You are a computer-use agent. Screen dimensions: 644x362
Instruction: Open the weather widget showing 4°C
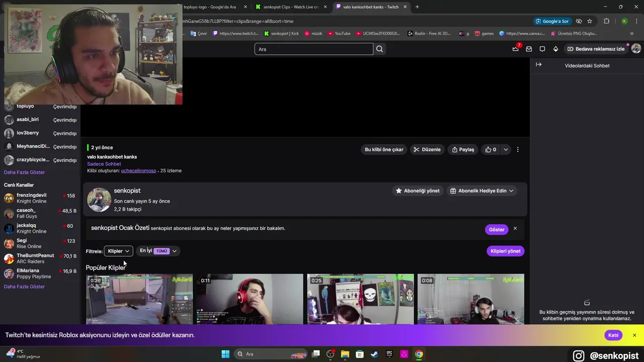click(23, 354)
